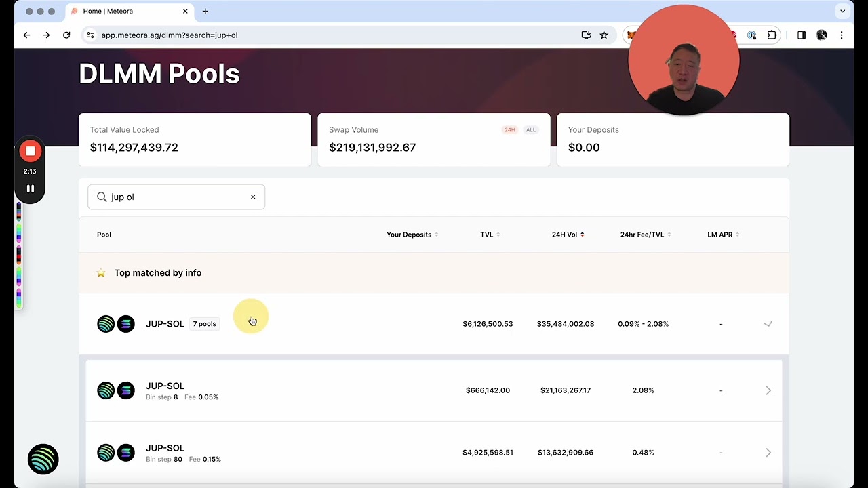Viewport: 868px width, 488px height.
Task: Click SOL token icon in Bin step 80 row
Action: tap(126, 453)
